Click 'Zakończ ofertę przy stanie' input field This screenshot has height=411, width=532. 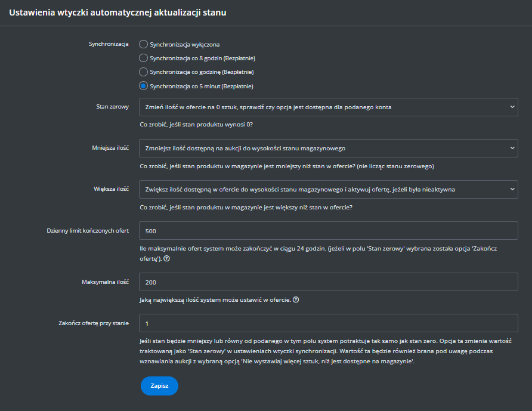pos(328,323)
